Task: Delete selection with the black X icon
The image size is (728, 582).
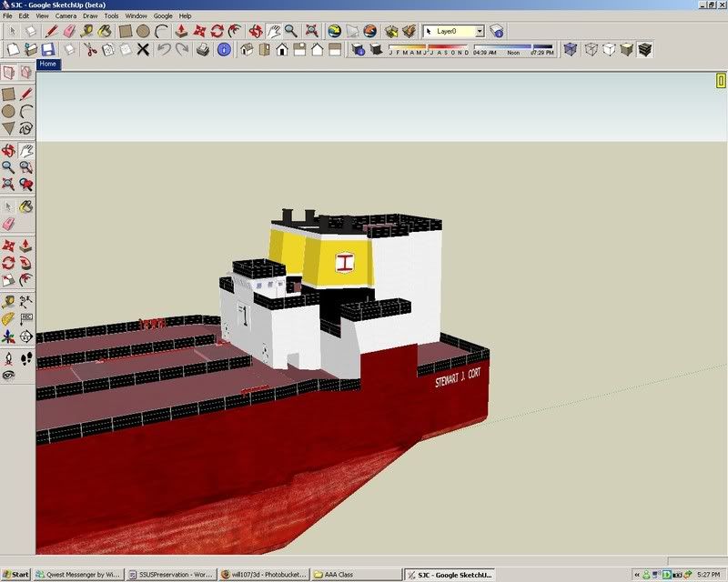Action: point(143,49)
